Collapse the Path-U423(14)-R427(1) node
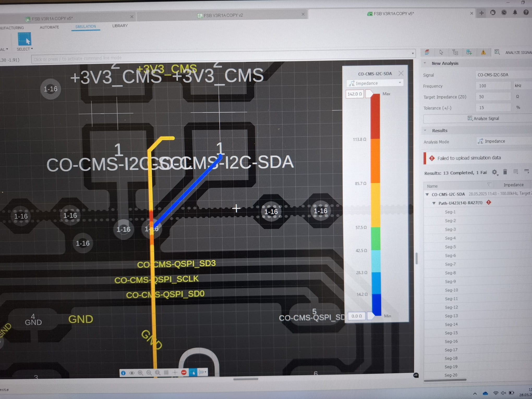The width and height of the screenshot is (532, 399). [x=434, y=203]
